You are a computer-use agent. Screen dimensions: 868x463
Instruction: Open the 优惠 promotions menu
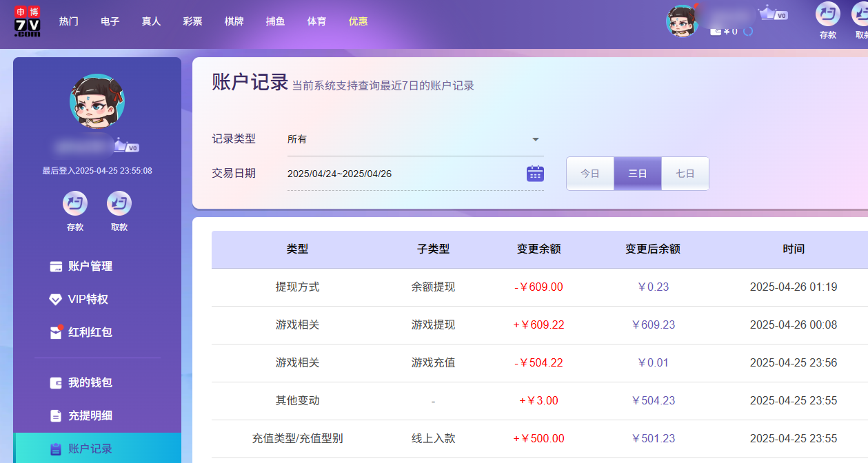(358, 21)
